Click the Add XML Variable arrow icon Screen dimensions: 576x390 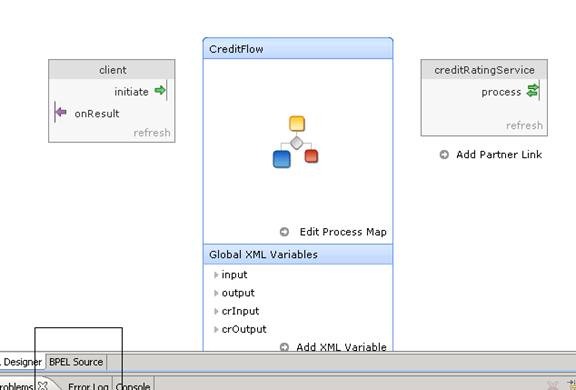coord(284,347)
